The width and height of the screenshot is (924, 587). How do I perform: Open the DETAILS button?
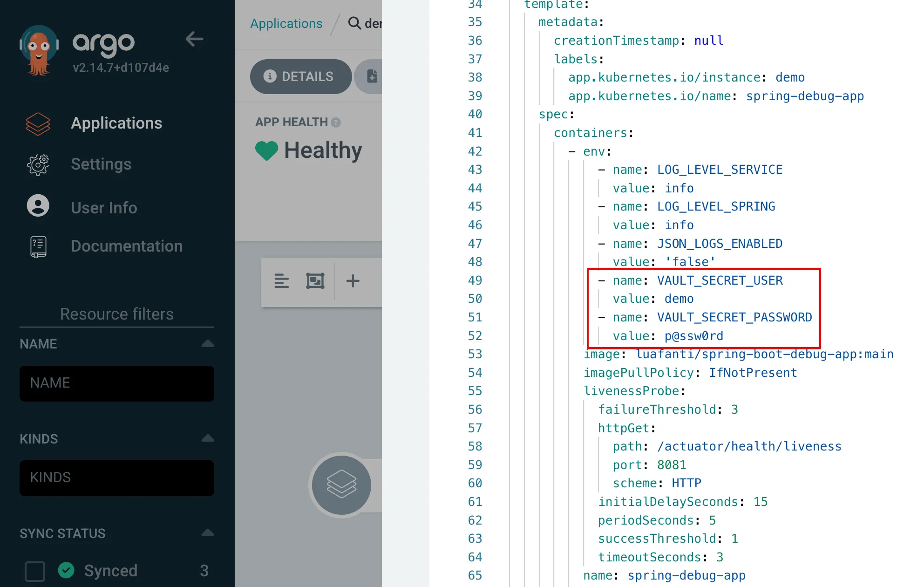pyautogui.click(x=300, y=76)
